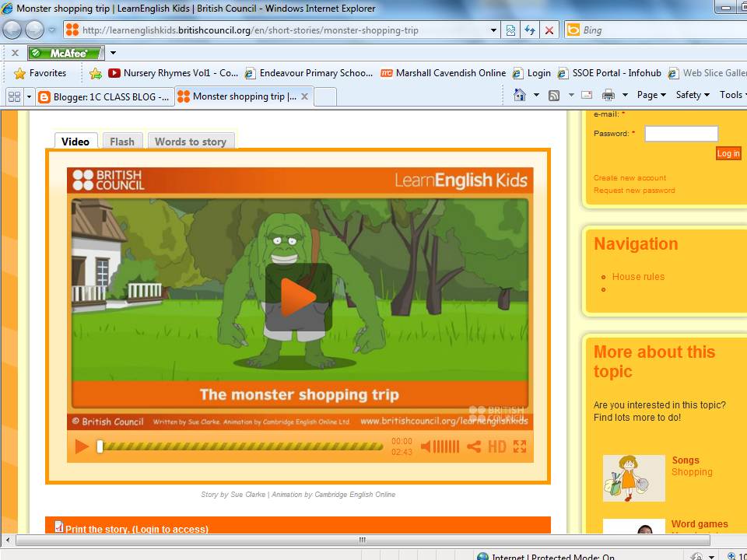Open the tab list dropdown arrow

[x=29, y=96]
